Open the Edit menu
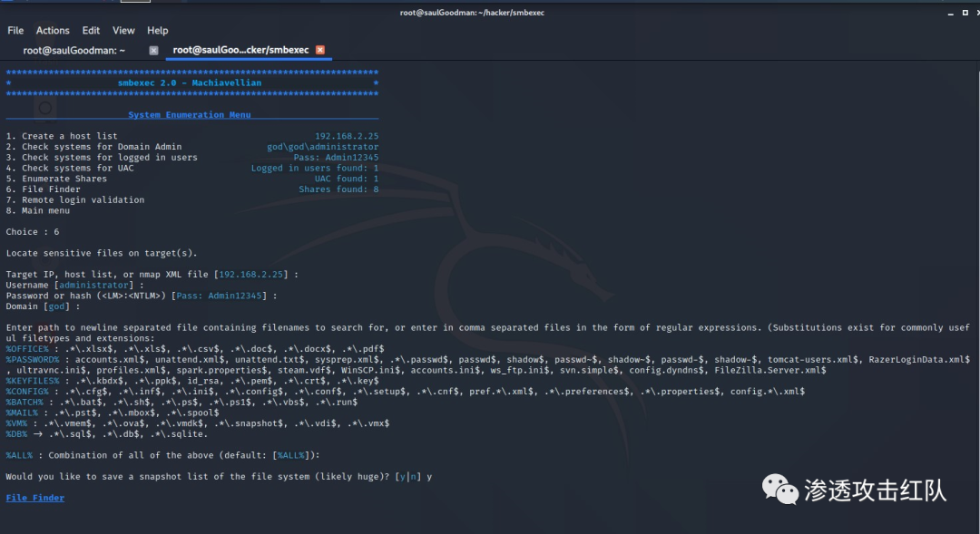 pos(91,31)
